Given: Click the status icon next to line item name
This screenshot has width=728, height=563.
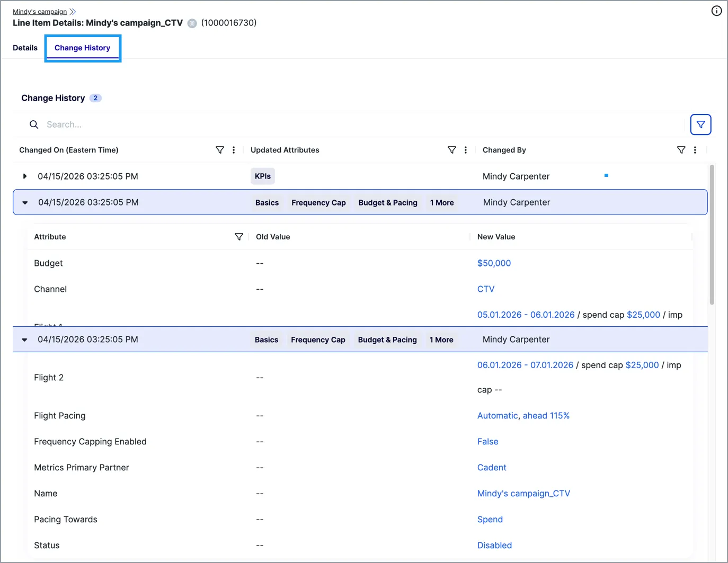Looking at the screenshot, I should pos(192,23).
